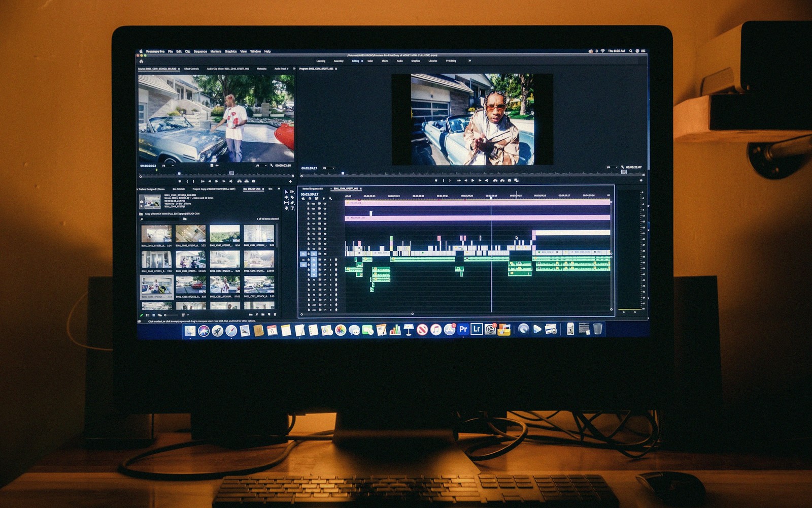Viewport: 812px width, 508px height.
Task: Toggle V1 source patching button
Action: pos(303,254)
